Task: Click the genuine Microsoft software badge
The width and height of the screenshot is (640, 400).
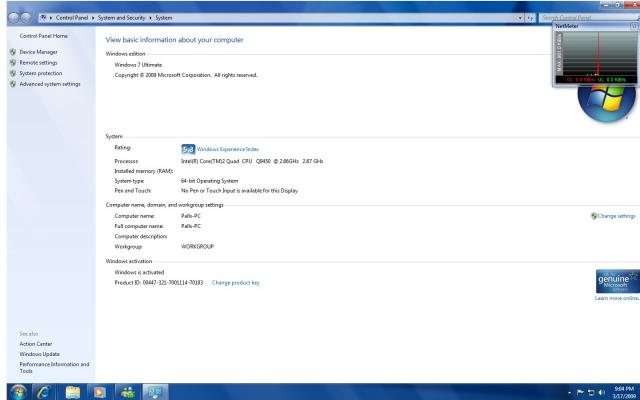Action: (x=618, y=281)
